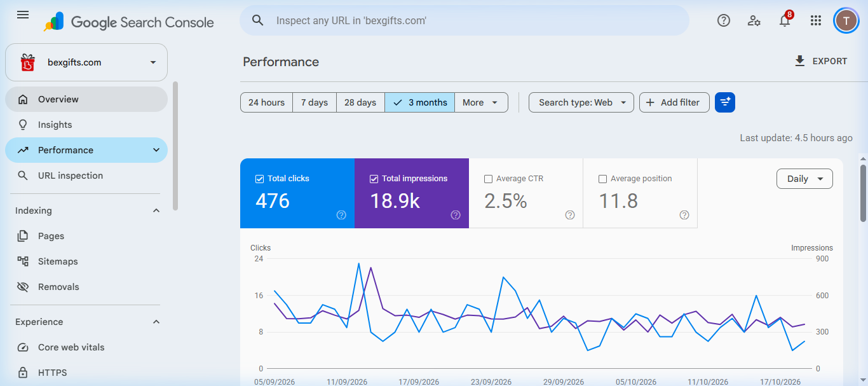Click the search magnifier icon
This screenshot has width=868, height=386.
pos(258,20)
